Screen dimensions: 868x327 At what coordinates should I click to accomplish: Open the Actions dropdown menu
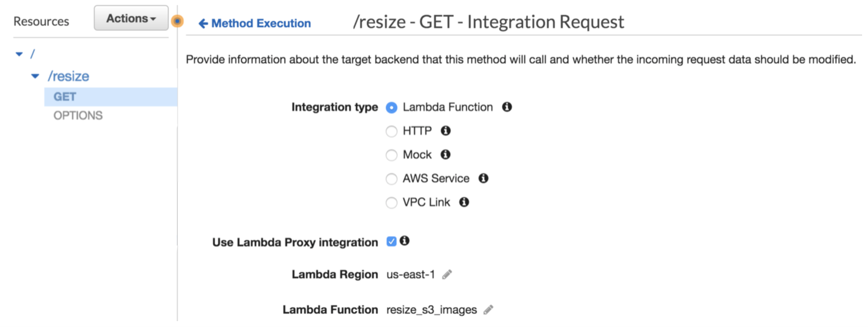131,19
